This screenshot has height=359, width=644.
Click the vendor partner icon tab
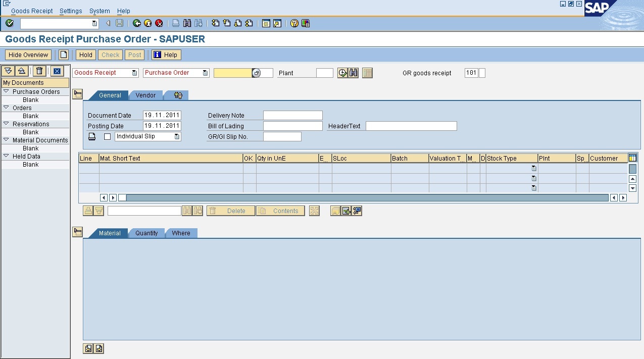[178, 95]
